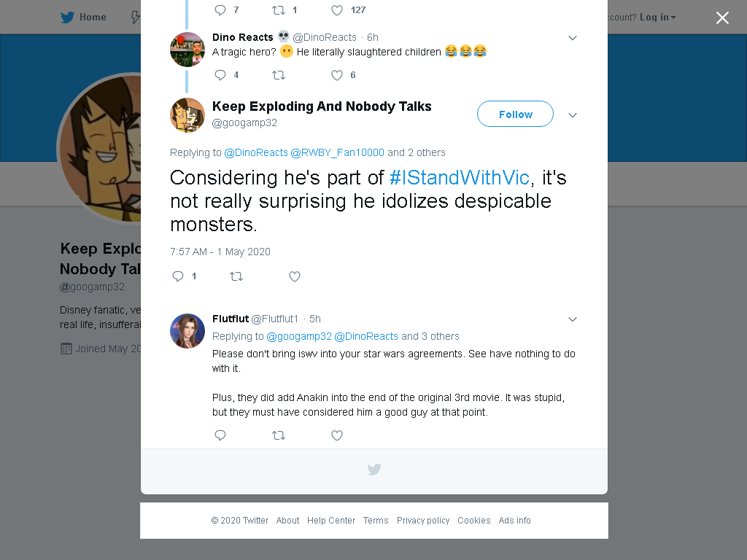Close the tweet overlay with the X

(x=722, y=17)
